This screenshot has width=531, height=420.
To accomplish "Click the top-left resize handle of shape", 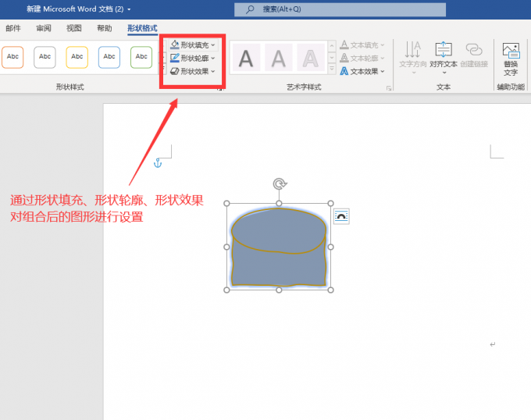I will pyautogui.click(x=227, y=204).
